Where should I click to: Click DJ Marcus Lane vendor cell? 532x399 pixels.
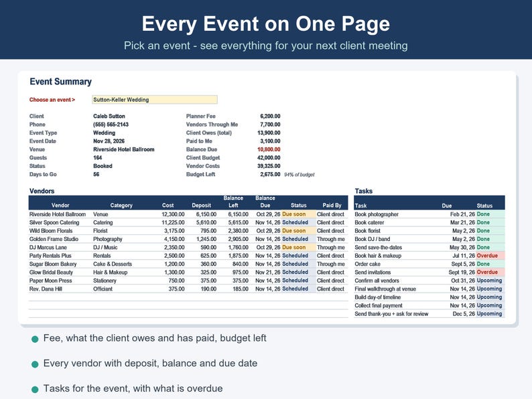[x=48, y=248]
